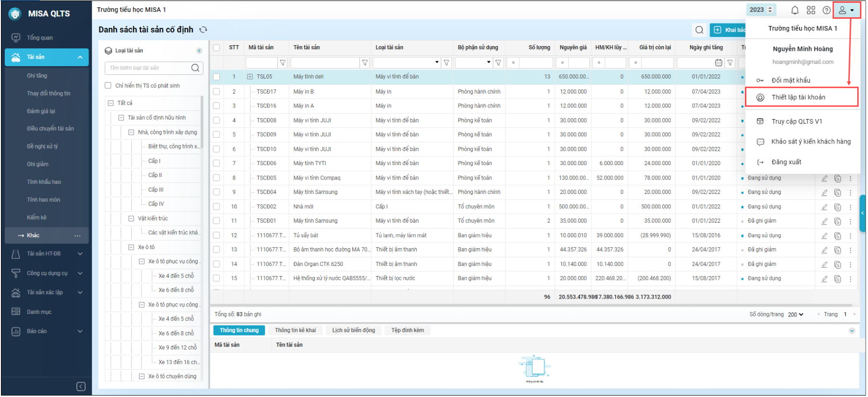Click the Đăng xuất logout option
The height and width of the screenshot is (397, 868).
tap(786, 162)
